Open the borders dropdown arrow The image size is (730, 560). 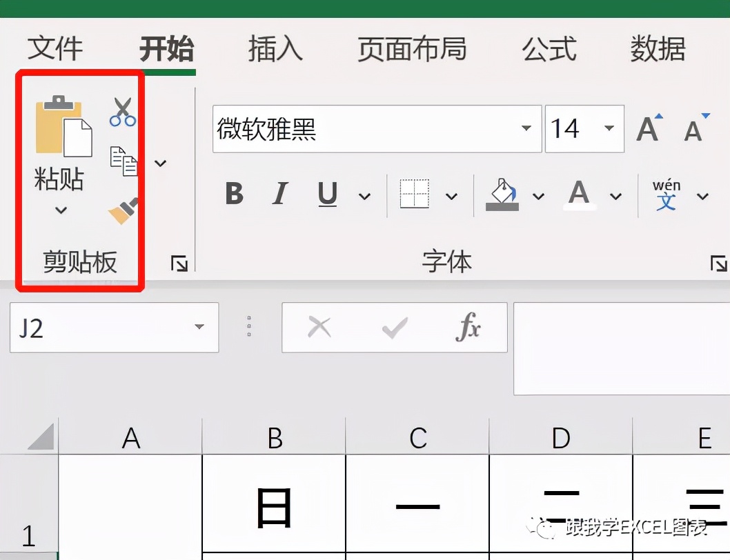[452, 196]
